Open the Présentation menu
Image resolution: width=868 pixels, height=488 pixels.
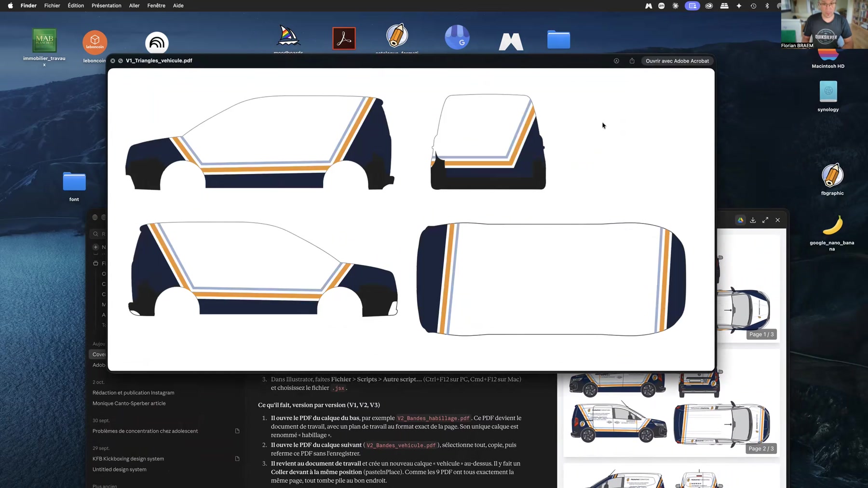coord(107,6)
